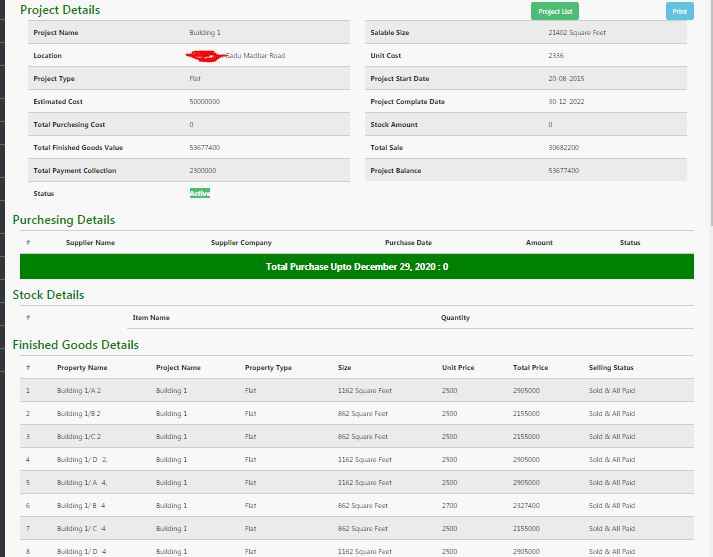
Task: Select the Total Purchase Upto December banner
Action: [x=356, y=267]
